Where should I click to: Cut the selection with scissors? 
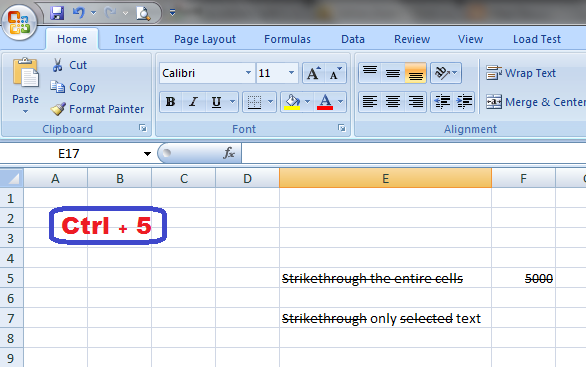70,65
